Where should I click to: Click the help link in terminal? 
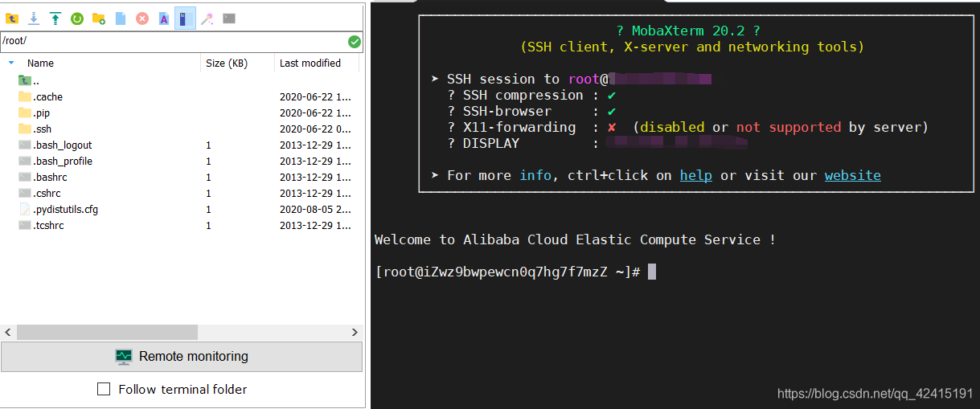[696, 175]
